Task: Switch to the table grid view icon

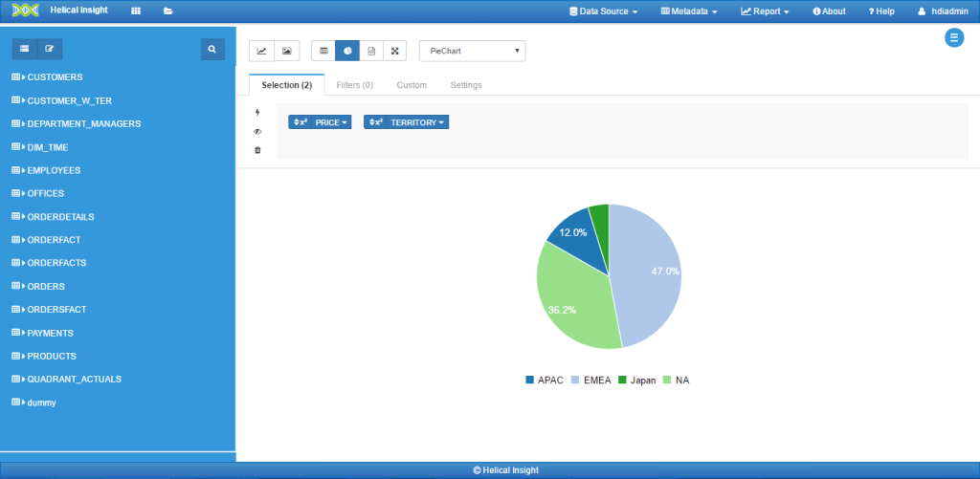Action: [x=323, y=50]
